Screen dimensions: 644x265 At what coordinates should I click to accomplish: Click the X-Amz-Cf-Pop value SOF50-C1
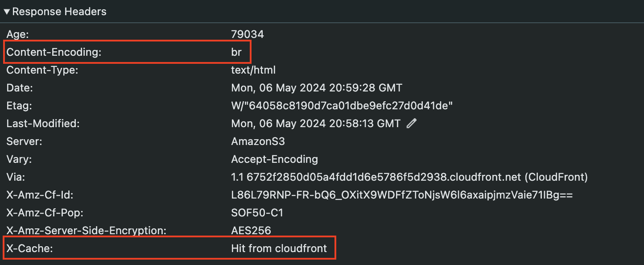[257, 213]
